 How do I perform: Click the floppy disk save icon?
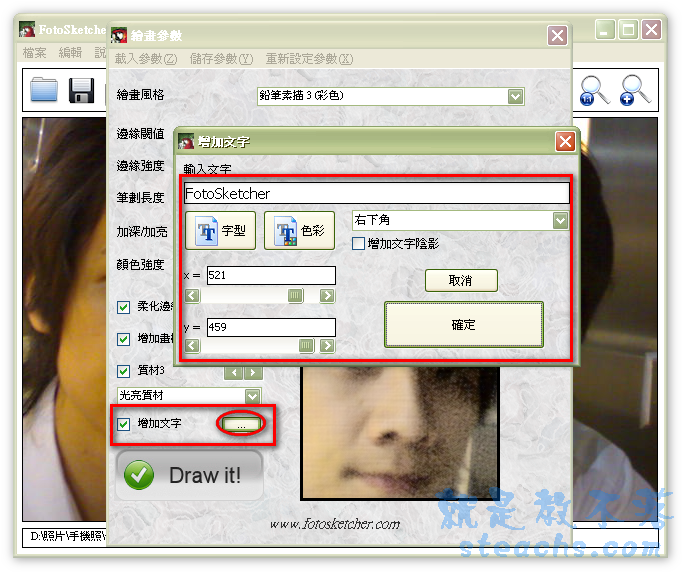point(81,90)
